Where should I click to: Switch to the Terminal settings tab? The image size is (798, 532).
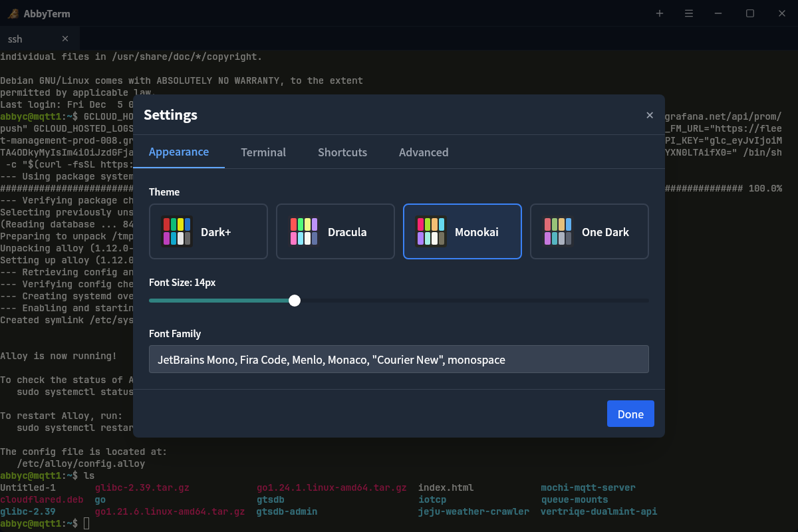click(263, 152)
